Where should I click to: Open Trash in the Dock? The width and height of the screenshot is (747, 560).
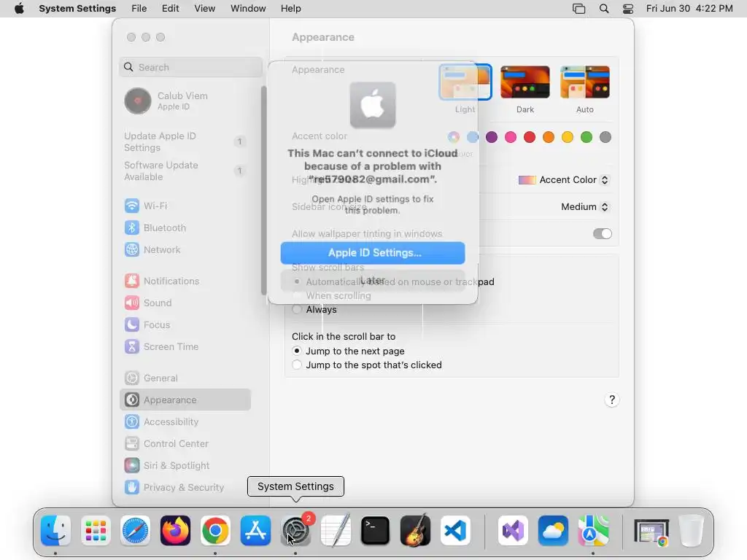pos(691,531)
